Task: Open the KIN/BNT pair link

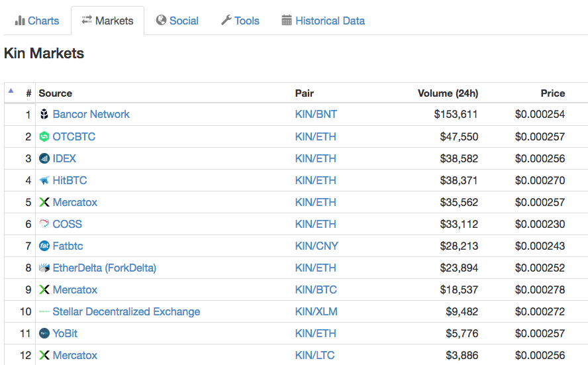Action: 316,114
